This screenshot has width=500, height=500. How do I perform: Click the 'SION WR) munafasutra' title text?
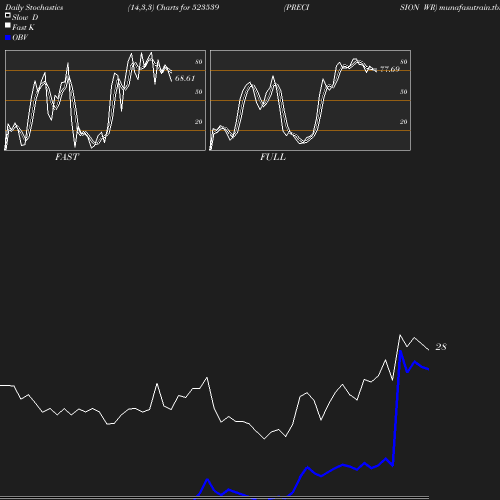pyautogui.click(x=450, y=7)
